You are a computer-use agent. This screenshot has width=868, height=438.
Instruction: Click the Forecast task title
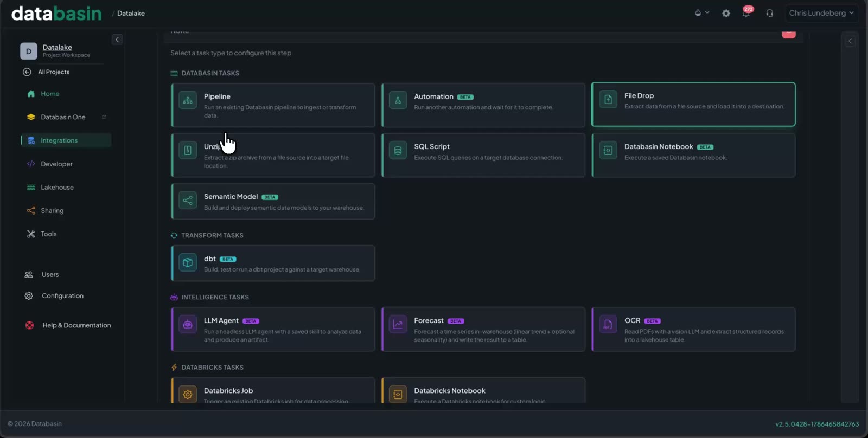click(429, 320)
